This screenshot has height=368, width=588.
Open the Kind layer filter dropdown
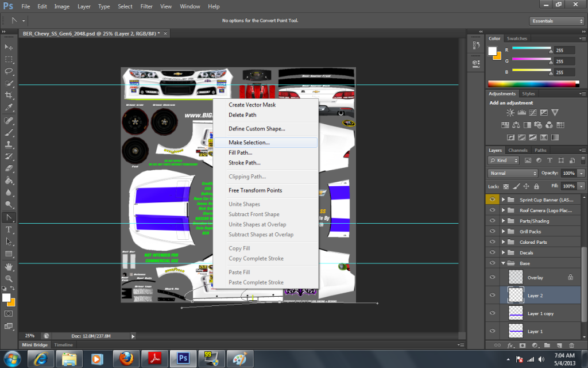pos(503,160)
